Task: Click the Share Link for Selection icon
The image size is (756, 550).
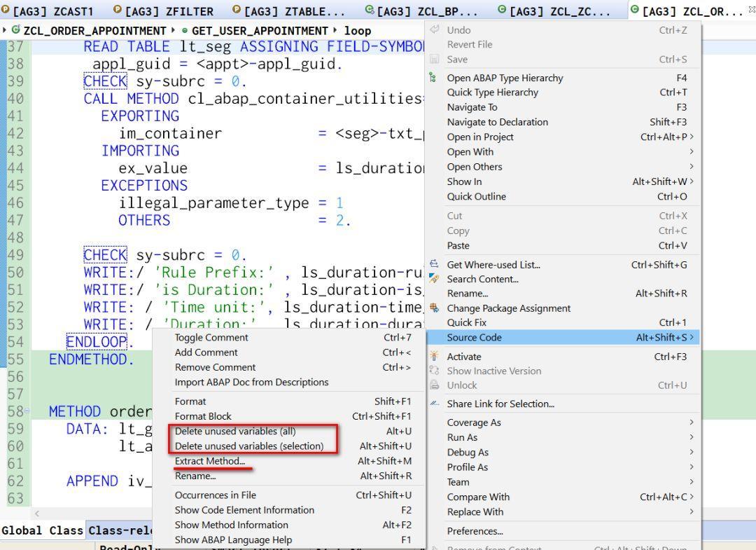Action: [x=435, y=404]
